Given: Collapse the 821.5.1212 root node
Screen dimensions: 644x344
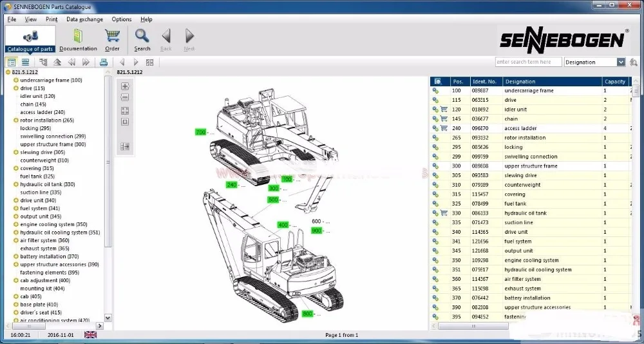Looking at the screenshot, I should pyautogui.click(x=8, y=72).
